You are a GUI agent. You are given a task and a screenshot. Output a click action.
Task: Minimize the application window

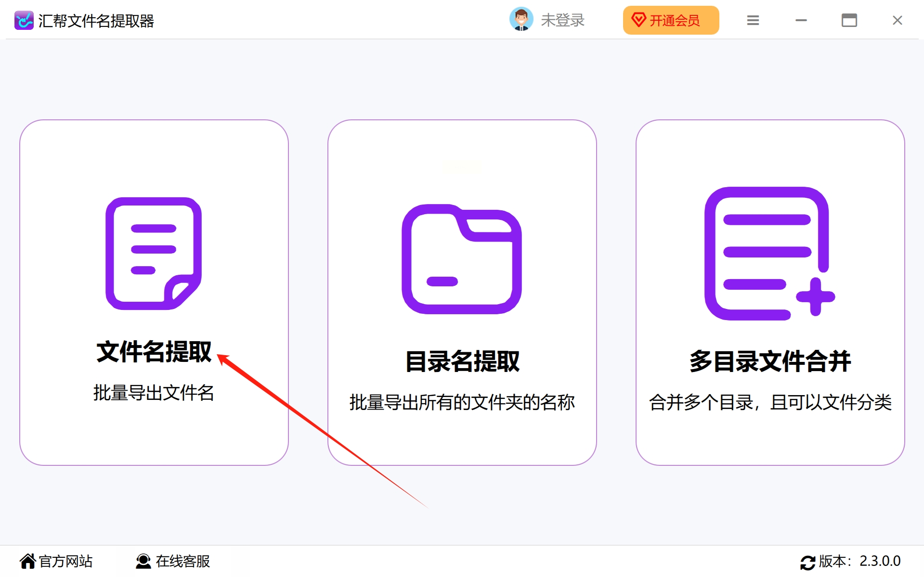click(x=801, y=20)
